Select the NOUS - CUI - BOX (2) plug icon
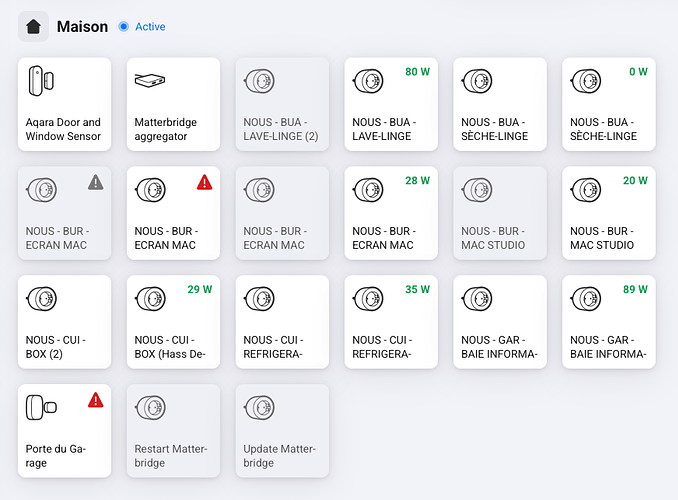The width and height of the screenshot is (678, 500). (42, 299)
